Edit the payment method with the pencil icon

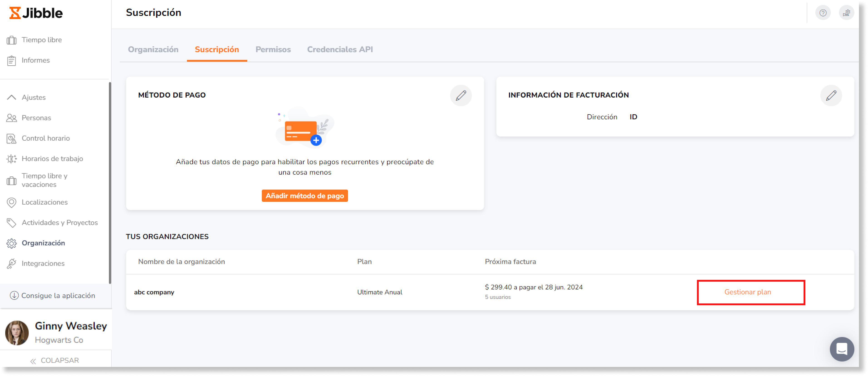[x=461, y=95]
